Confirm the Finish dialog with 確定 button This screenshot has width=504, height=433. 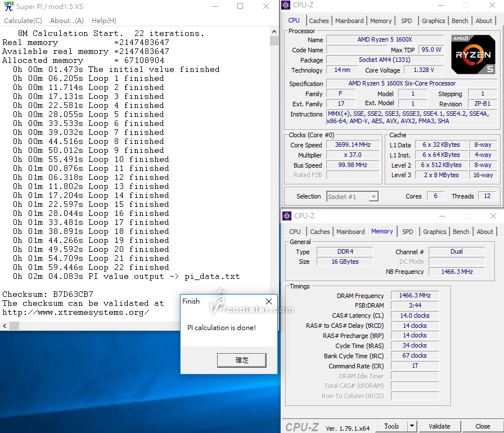(242, 360)
